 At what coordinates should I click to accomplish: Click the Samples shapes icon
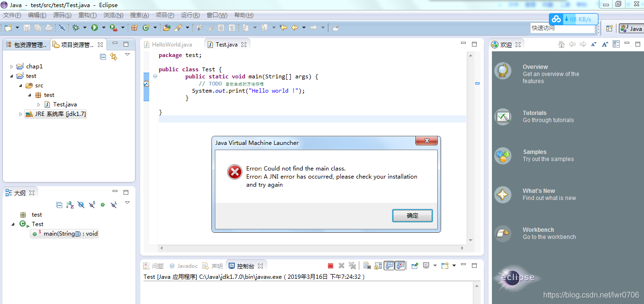tap(503, 155)
